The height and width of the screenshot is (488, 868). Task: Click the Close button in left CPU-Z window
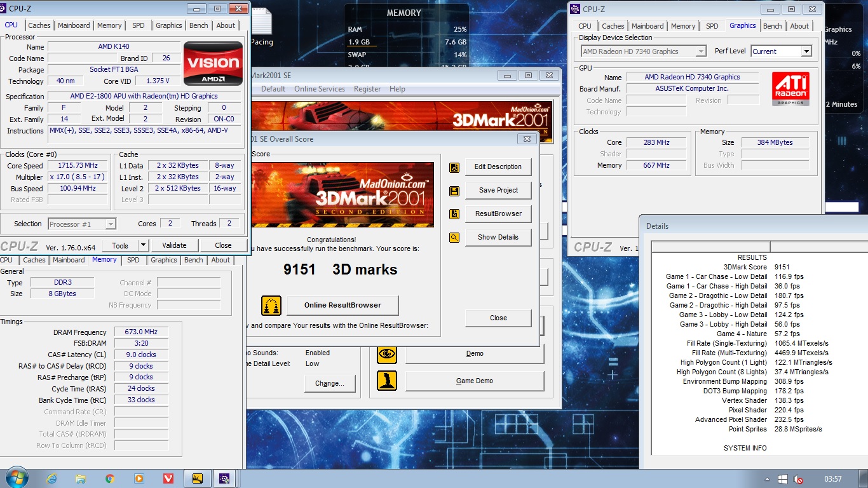pos(223,245)
